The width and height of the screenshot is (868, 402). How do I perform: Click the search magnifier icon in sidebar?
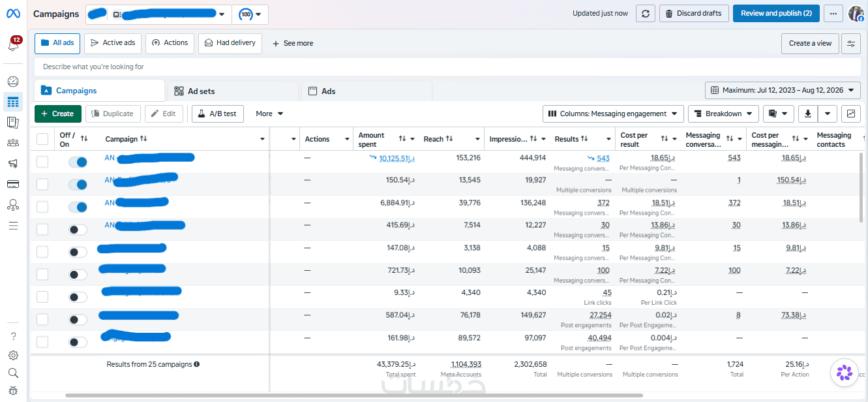click(13, 373)
